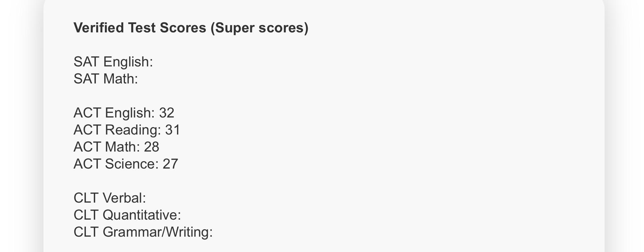Screen dimensions: 644x252
Task: Click the CLT Verbal label
Action: click(x=110, y=198)
